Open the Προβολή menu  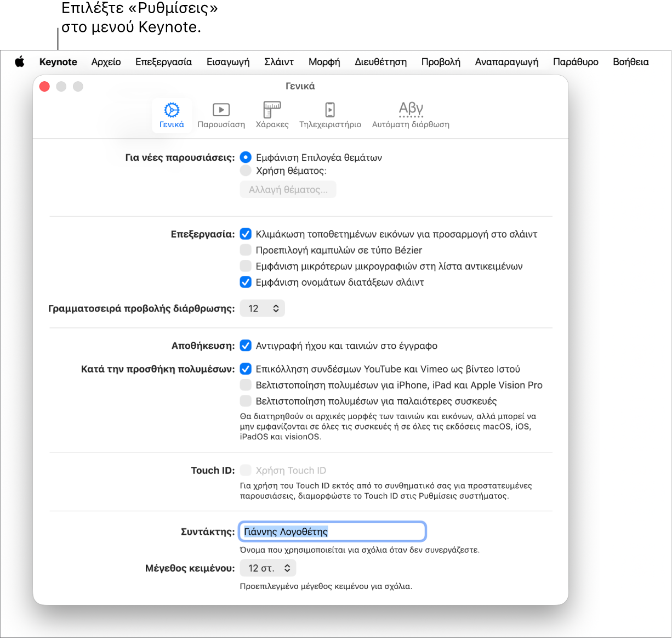click(x=441, y=62)
